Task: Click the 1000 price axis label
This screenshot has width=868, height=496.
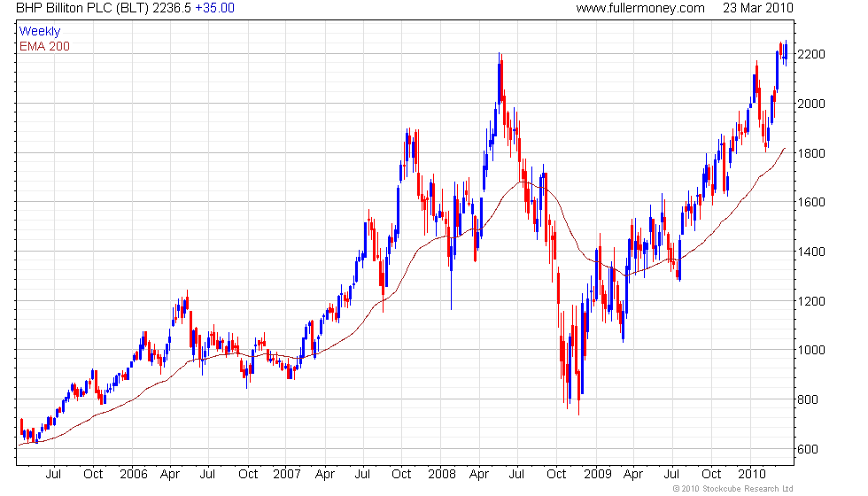Action: (x=811, y=350)
